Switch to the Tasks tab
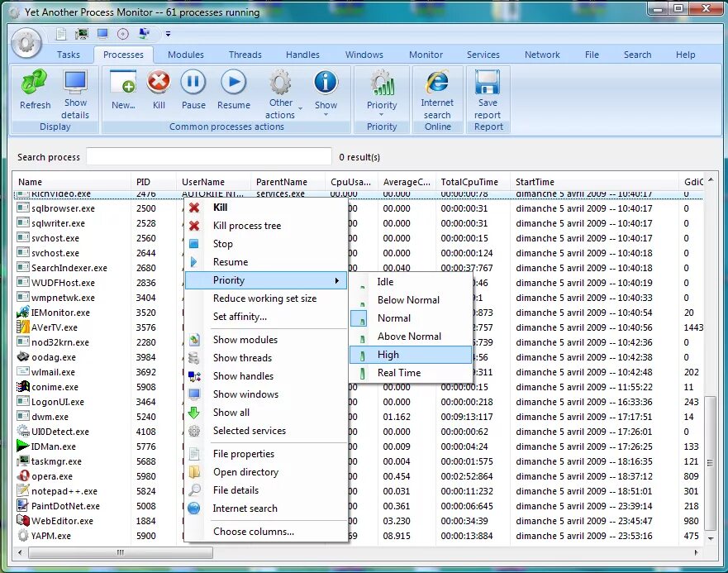This screenshot has width=728, height=573. point(69,55)
